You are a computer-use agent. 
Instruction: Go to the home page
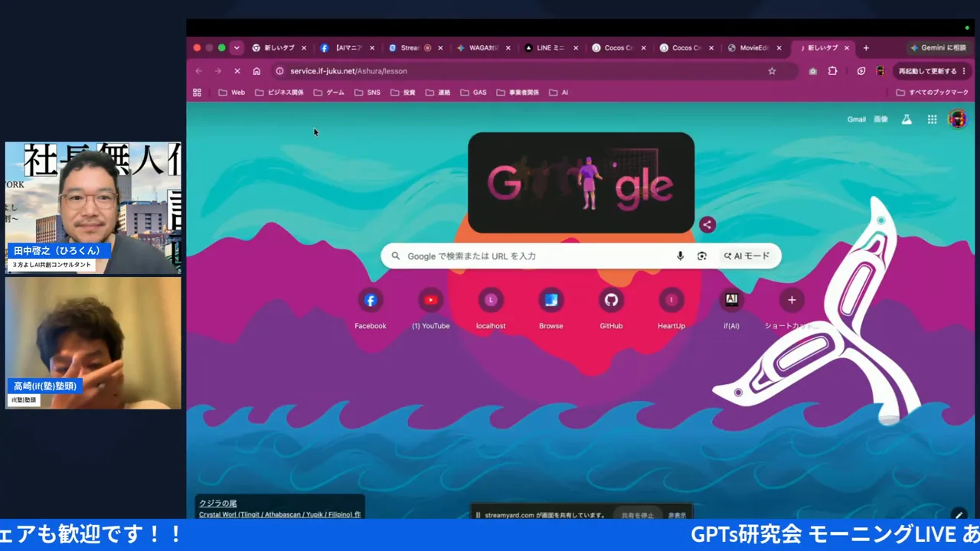[256, 71]
